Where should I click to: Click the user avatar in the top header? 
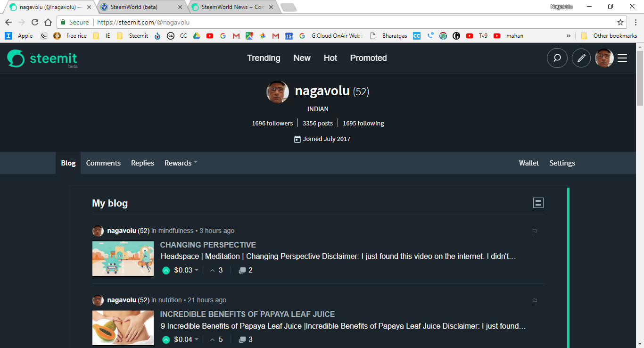[604, 58]
